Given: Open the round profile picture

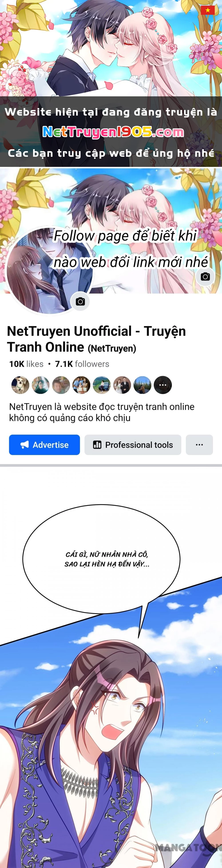Looking at the screenshot, I should click(x=50, y=270).
